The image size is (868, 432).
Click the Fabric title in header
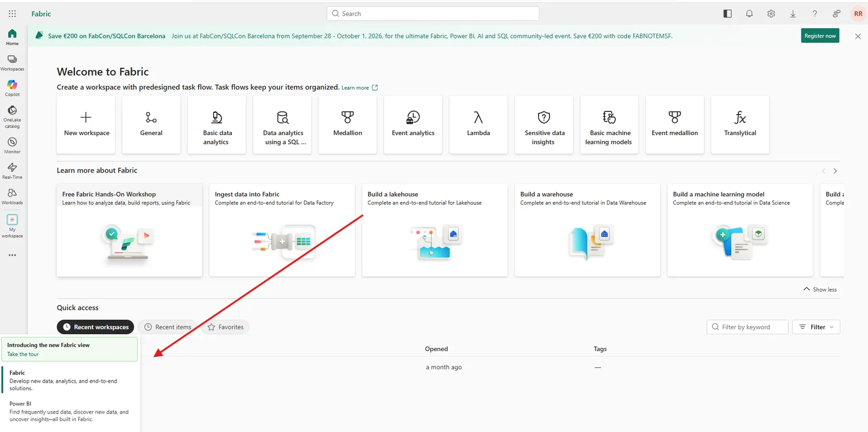point(41,14)
